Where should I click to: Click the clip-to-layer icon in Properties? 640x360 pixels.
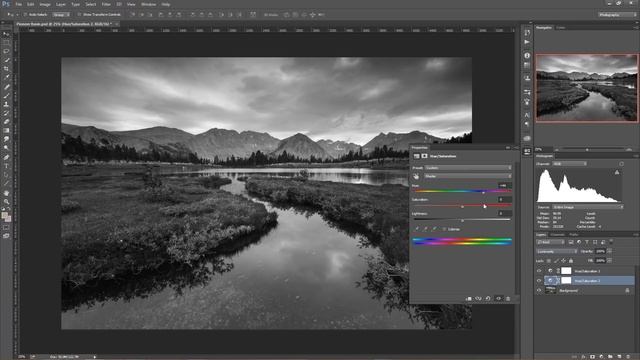pyautogui.click(x=469, y=299)
